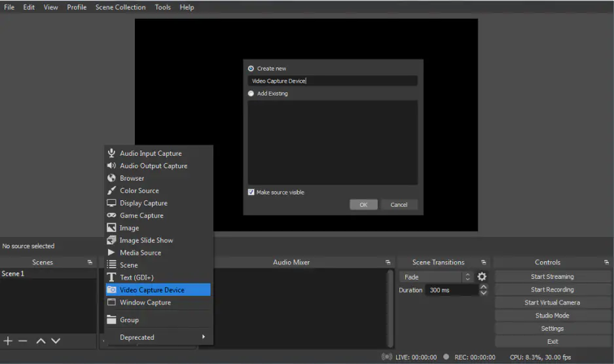The width and height of the screenshot is (614, 364).
Task: Pop out the Scenes dock icon
Action: [x=90, y=263]
